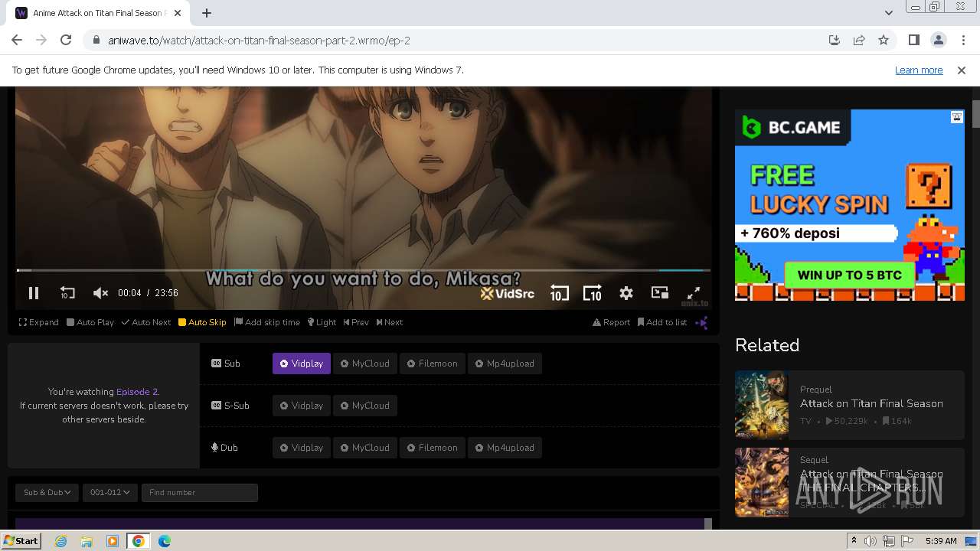Rewind 10 seconds icon beside pause
This screenshot has height=551, width=980.
[67, 293]
